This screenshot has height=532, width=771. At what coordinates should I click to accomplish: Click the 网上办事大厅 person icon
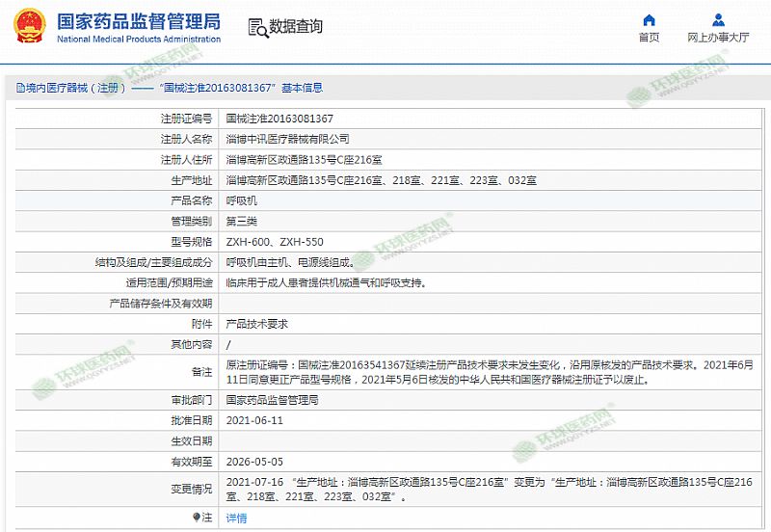(718, 19)
